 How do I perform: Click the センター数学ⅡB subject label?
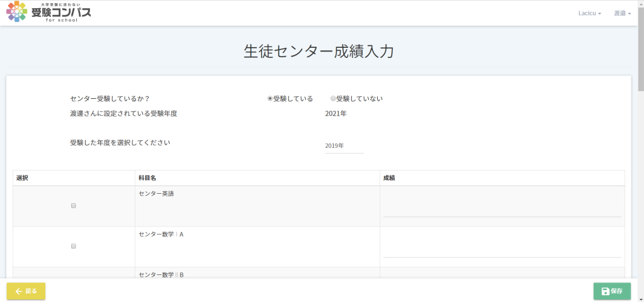[x=161, y=274]
